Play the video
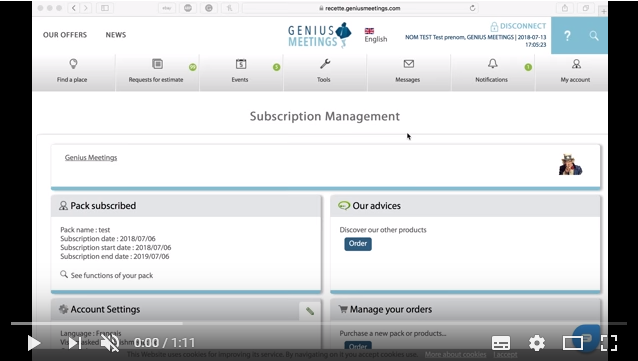 click(x=34, y=343)
